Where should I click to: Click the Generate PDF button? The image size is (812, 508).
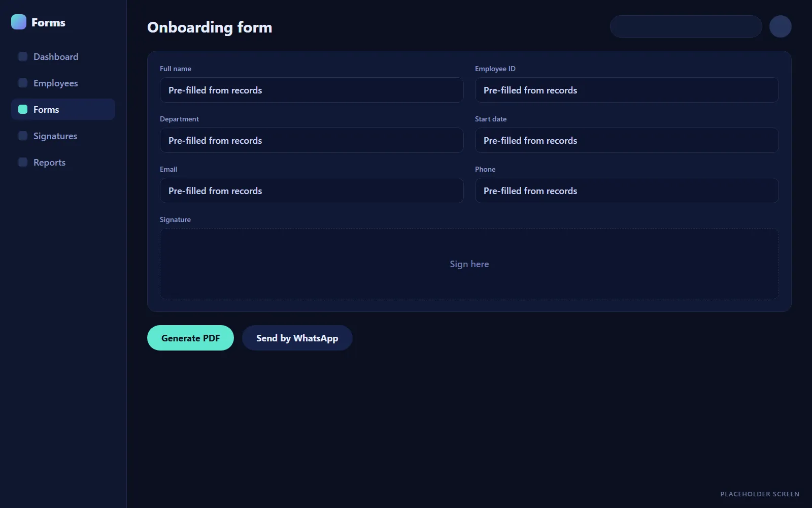[190, 338]
